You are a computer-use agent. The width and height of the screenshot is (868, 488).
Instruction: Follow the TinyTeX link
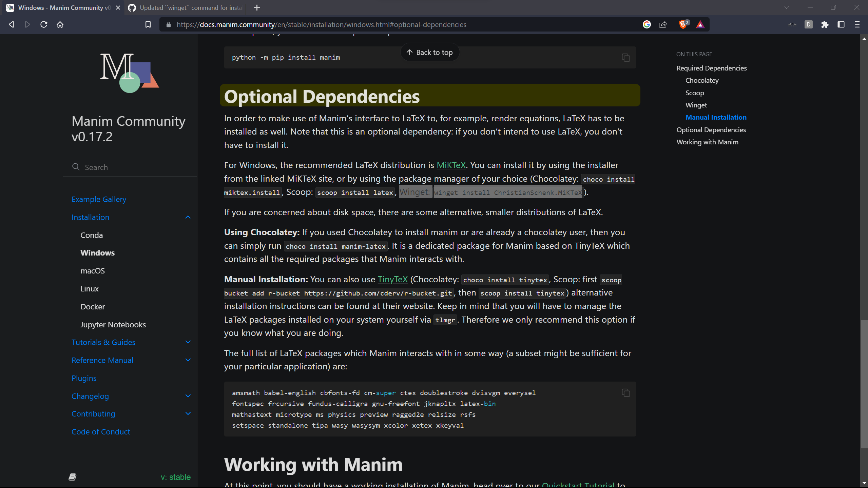(392, 279)
